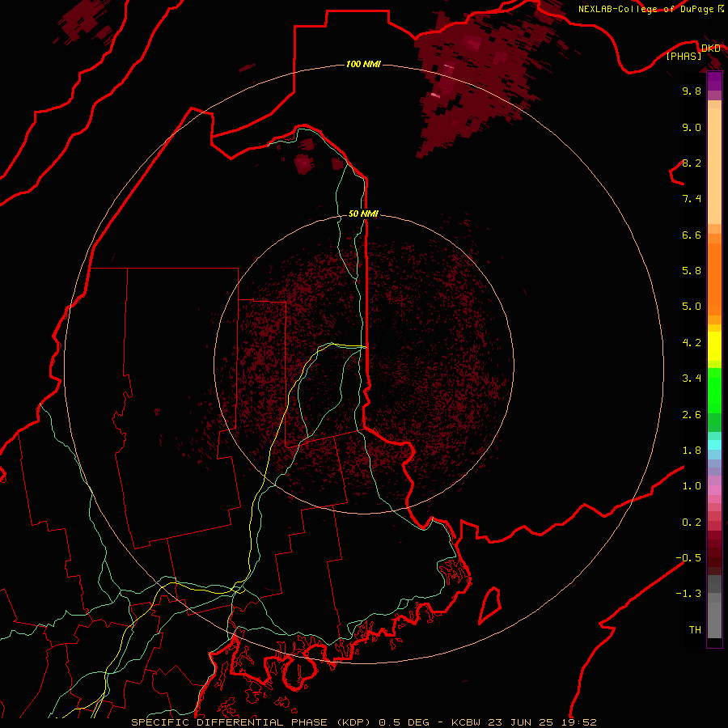Click the SPECIFIC DIFFERENTIAL PHASE (KDP) caption
Viewport: 728px width, 728px height.
click(x=253, y=722)
